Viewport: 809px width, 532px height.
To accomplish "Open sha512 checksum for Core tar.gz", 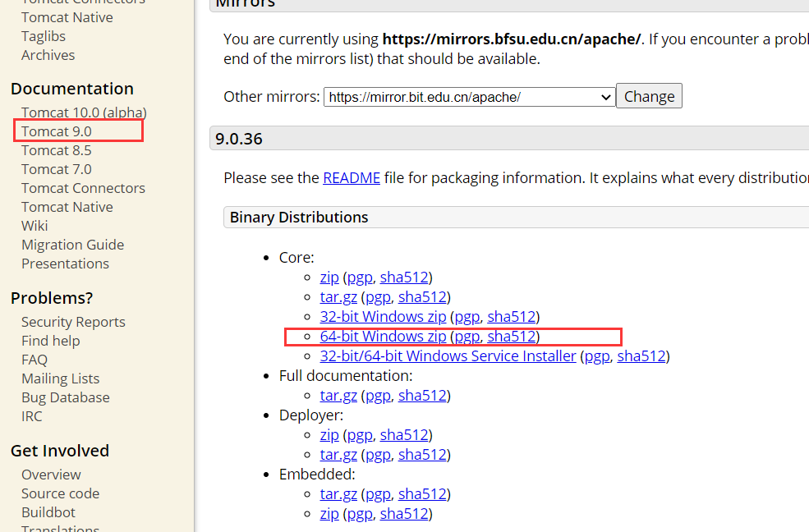I will pyautogui.click(x=422, y=297).
